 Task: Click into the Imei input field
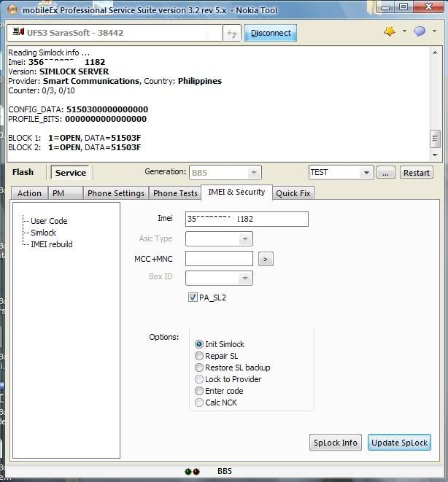click(247, 219)
